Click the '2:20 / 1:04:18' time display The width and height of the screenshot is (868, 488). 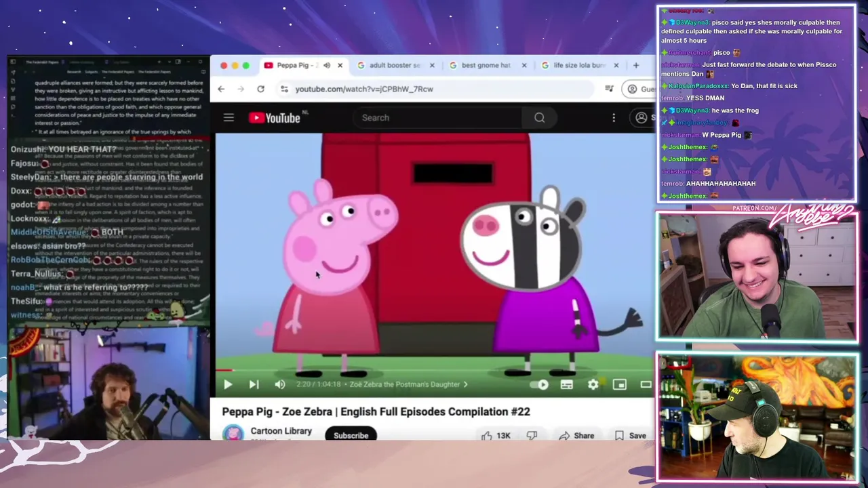tap(320, 384)
